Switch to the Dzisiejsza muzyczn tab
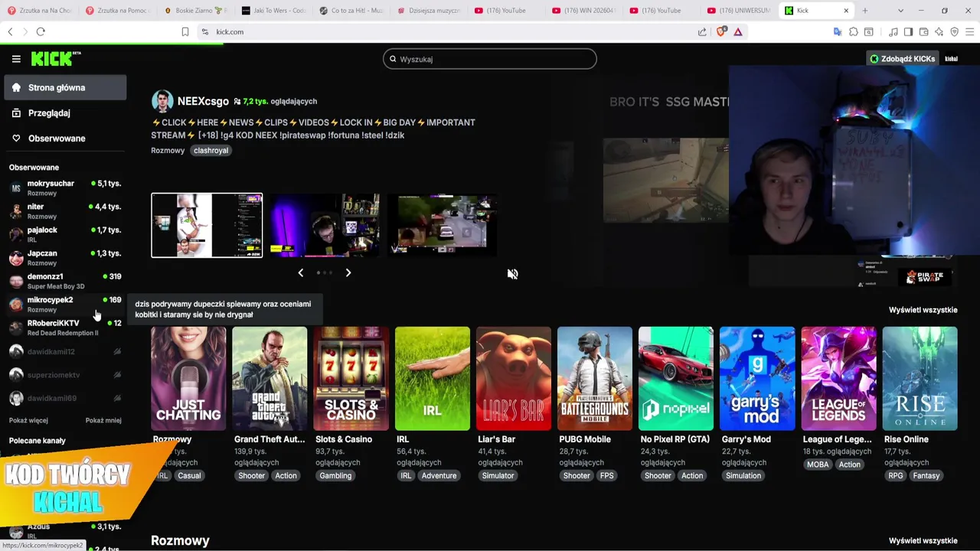 (429, 11)
